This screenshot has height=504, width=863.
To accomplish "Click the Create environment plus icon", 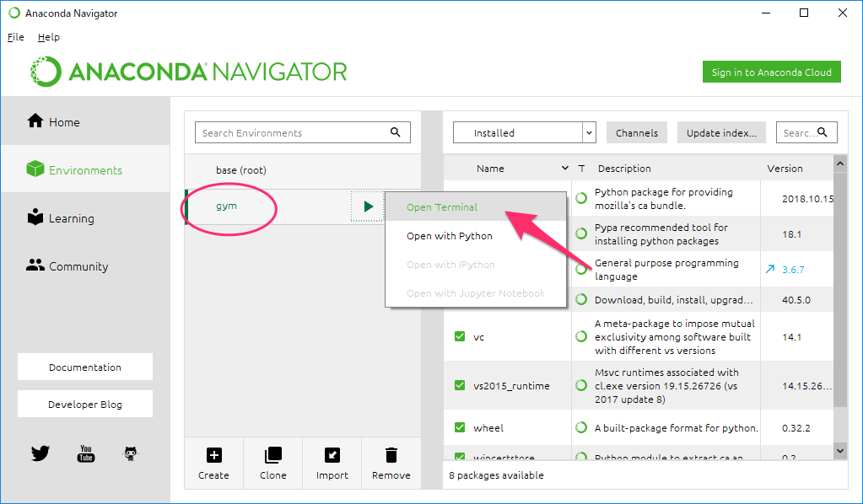I will pyautogui.click(x=214, y=455).
